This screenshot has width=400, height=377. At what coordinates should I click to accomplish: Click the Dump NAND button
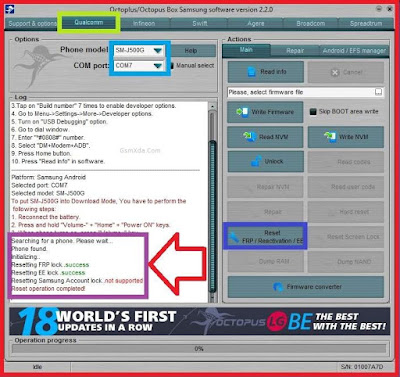346,262
